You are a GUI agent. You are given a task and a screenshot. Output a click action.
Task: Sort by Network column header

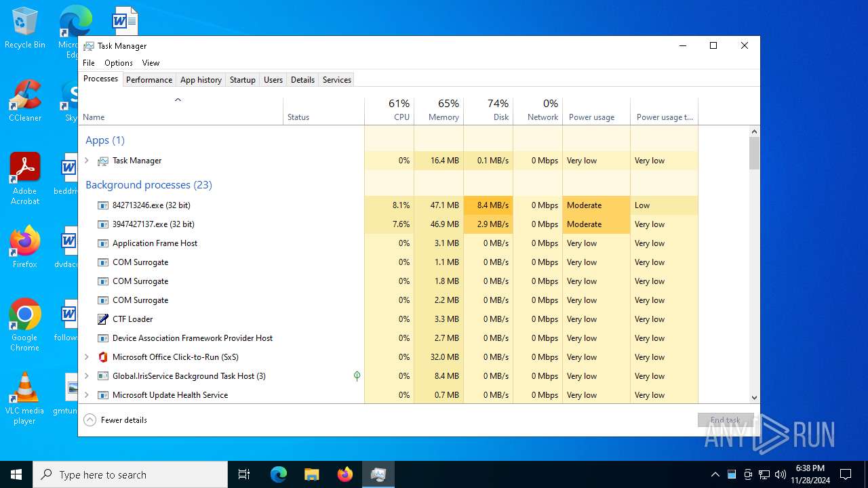538,111
